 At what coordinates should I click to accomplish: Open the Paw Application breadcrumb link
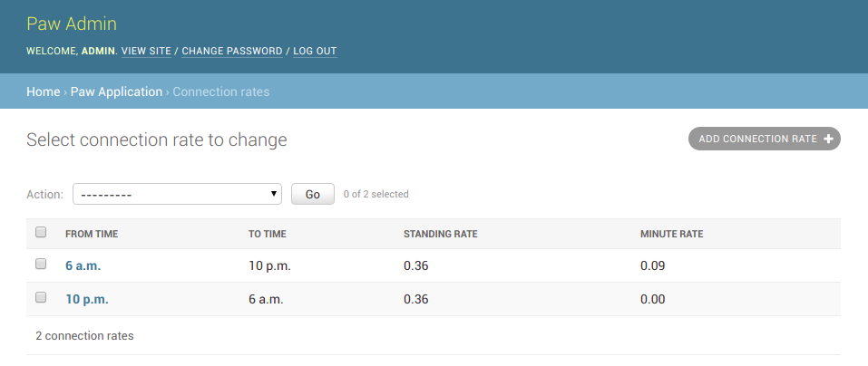pyautogui.click(x=116, y=91)
